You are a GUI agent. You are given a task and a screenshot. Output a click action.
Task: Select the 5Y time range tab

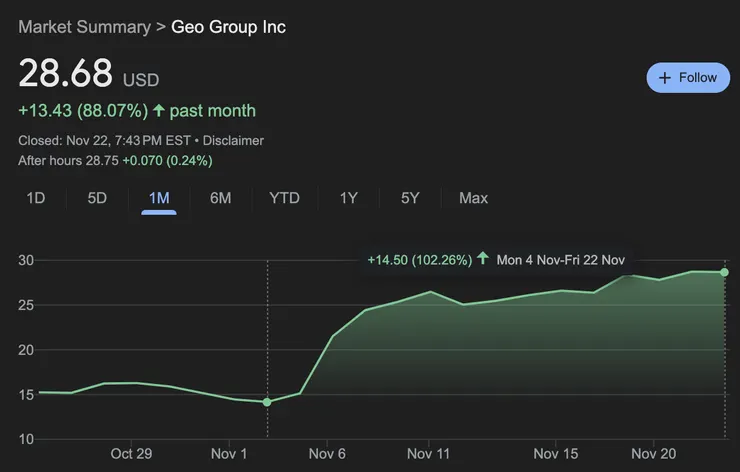coord(410,198)
